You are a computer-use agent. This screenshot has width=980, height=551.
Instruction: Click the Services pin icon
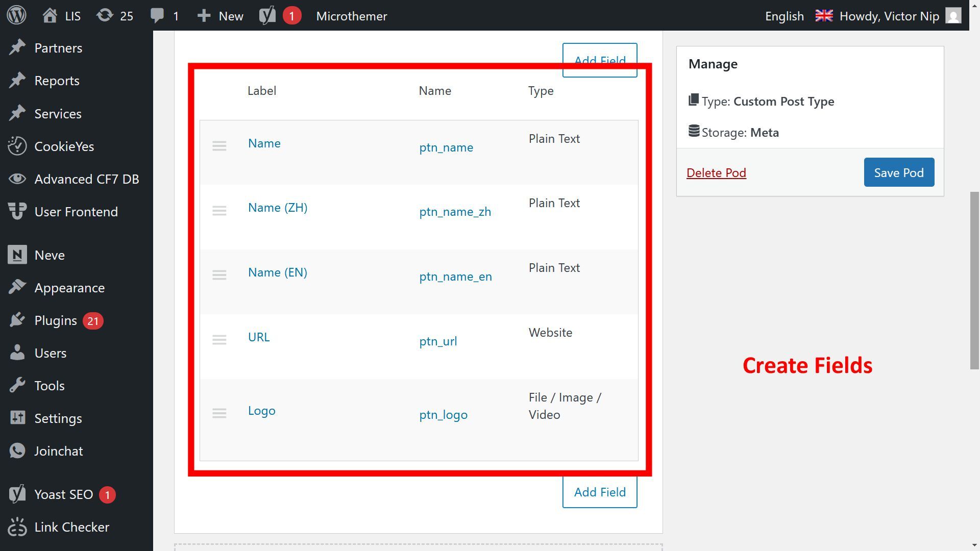click(x=17, y=113)
